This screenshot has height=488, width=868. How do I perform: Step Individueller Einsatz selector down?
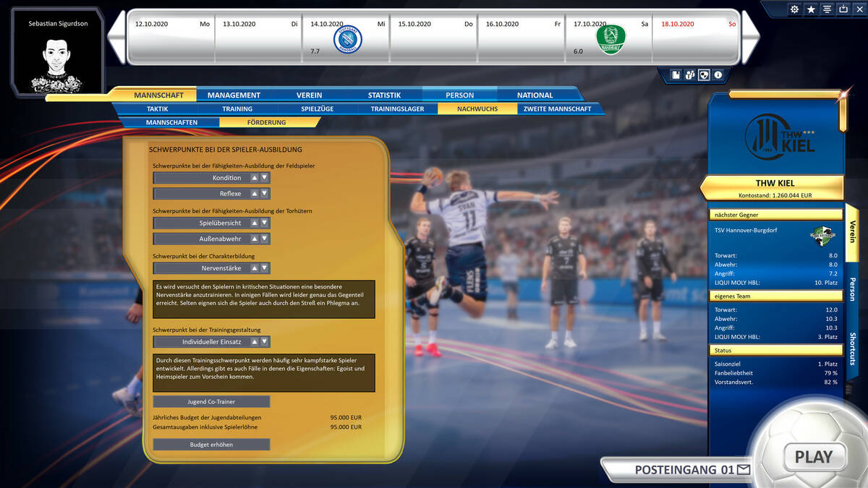(265, 341)
